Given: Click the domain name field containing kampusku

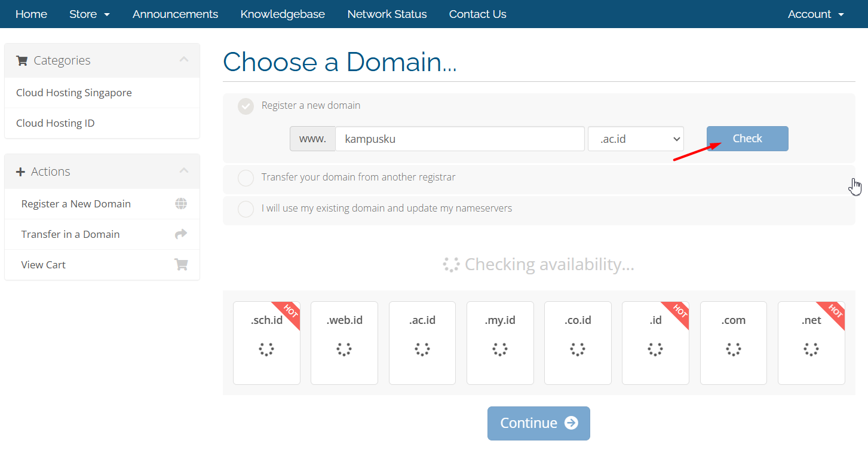Looking at the screenshot, I should (460, 139).
